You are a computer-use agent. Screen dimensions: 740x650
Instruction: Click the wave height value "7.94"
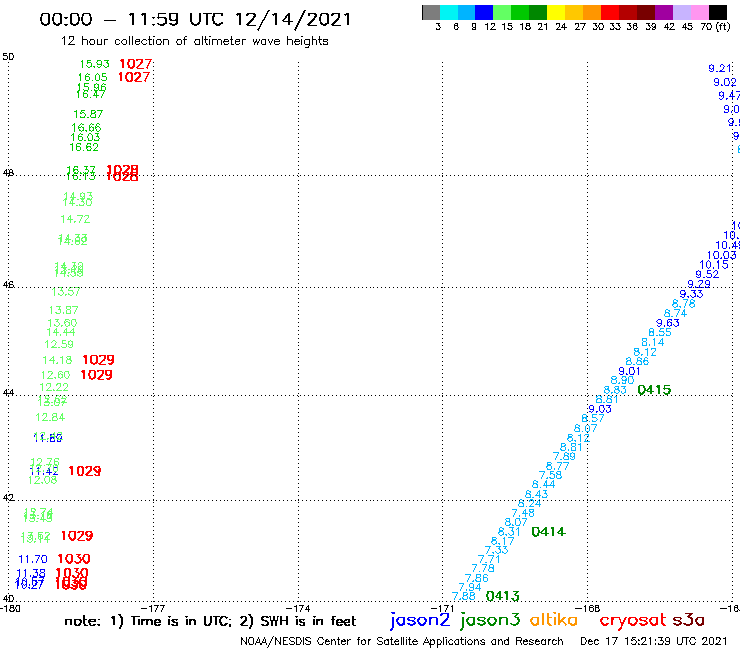(x=470, y=587)
